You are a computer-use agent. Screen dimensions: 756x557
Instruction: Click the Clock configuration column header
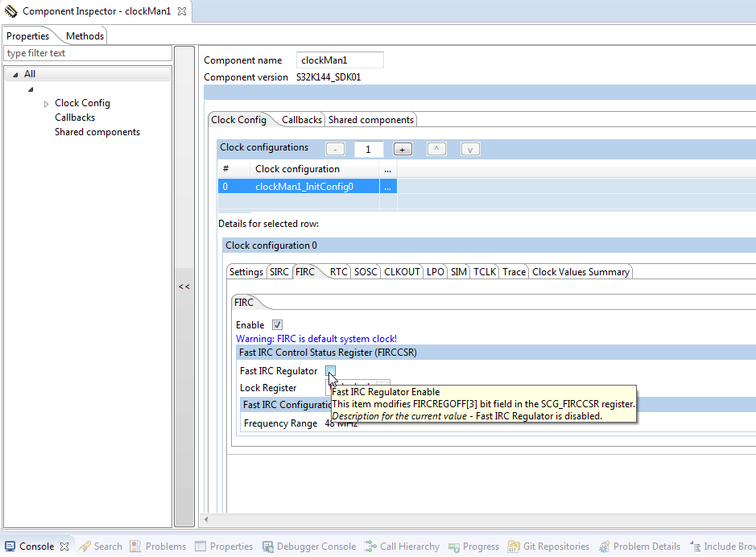pos(314,169)
